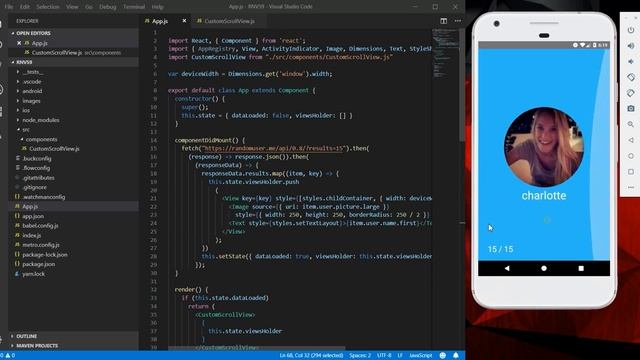The width and height of the screenshot is (640, 360).
Task: Tap Android recents square button on phone
Action: [581, 268]
